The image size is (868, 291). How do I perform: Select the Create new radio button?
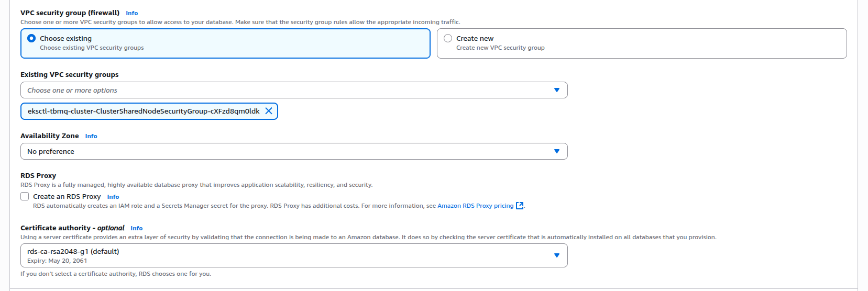[448, 38]
